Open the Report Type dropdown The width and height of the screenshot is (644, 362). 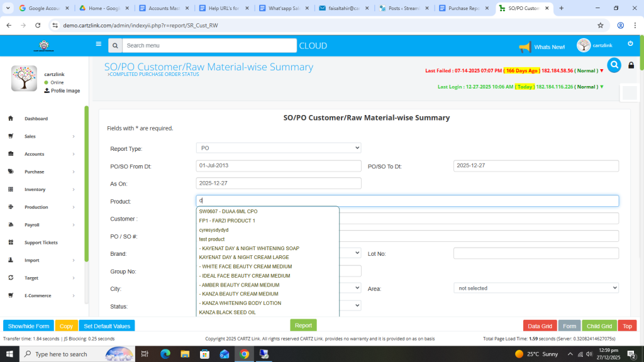pos(279,148)
